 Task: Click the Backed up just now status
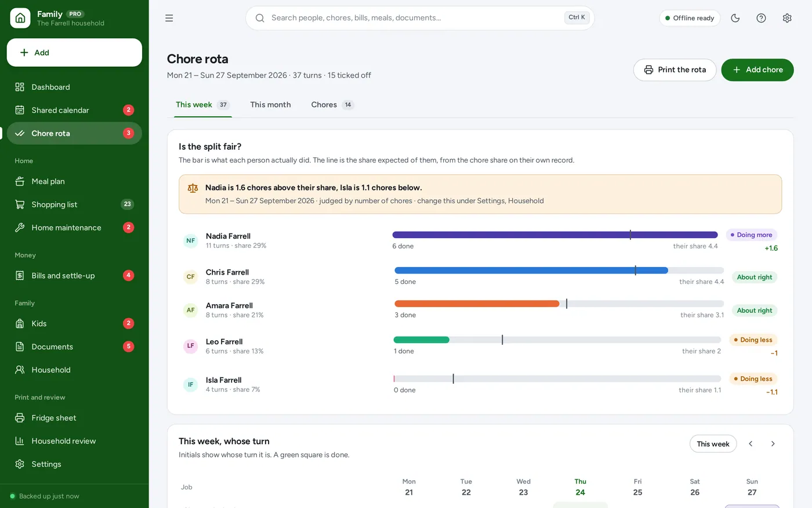pyautogui.click(x=45, y=496)
